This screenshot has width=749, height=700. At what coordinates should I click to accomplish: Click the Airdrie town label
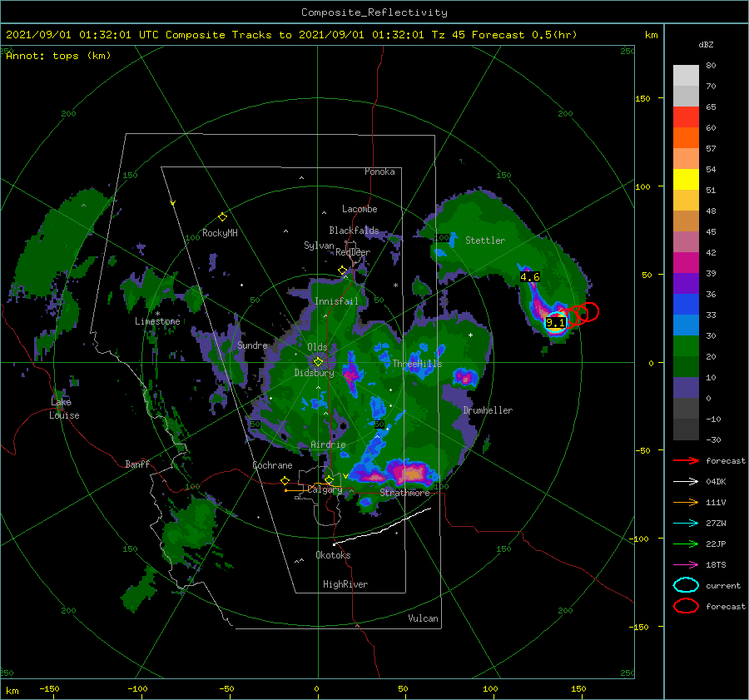(328, 444)
